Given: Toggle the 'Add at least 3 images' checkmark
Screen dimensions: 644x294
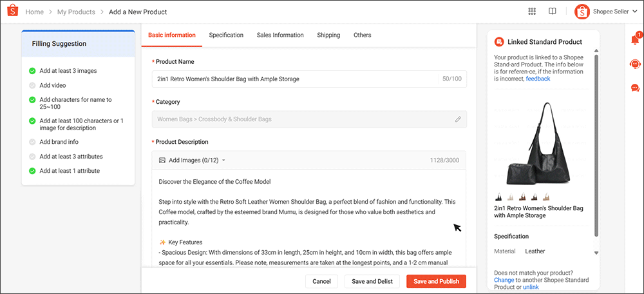Looking at the screenshot, I should point(32,71).
